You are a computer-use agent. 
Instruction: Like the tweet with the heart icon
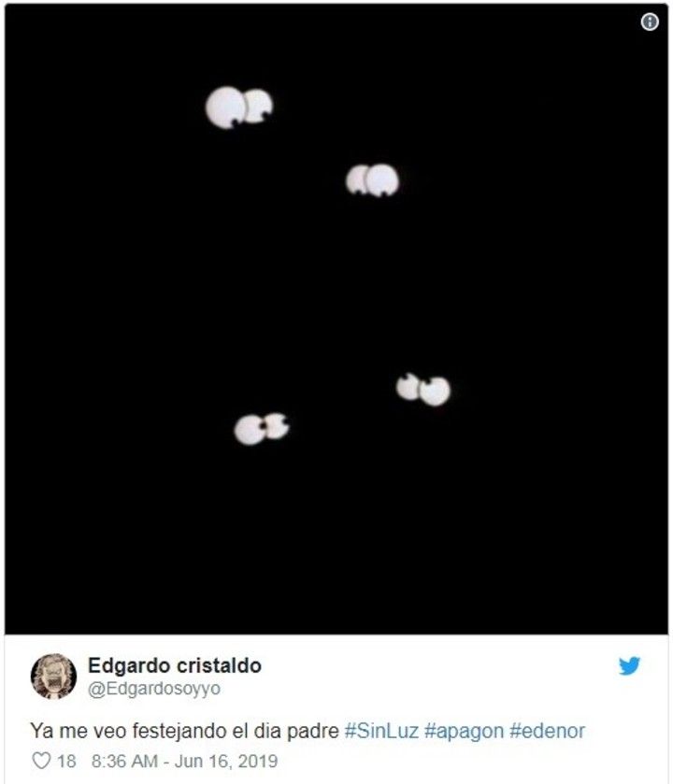(x=41, y=761)
